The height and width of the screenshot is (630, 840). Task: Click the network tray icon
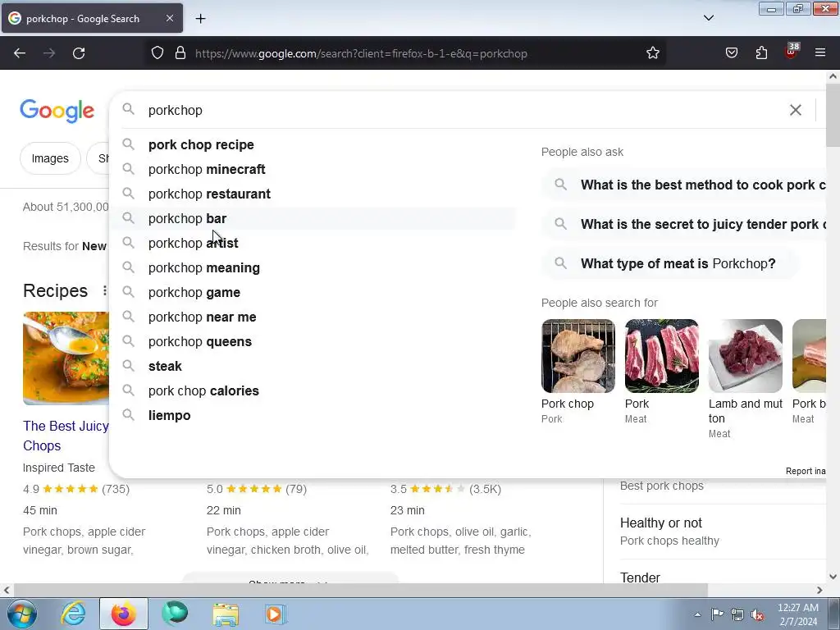(x=737, y=615)
